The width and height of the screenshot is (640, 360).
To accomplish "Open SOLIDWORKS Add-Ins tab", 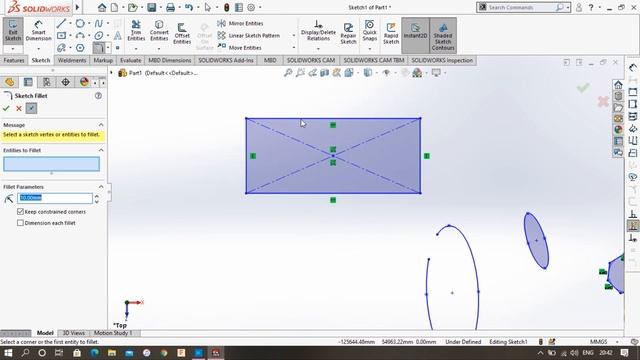I will point(226,60).
